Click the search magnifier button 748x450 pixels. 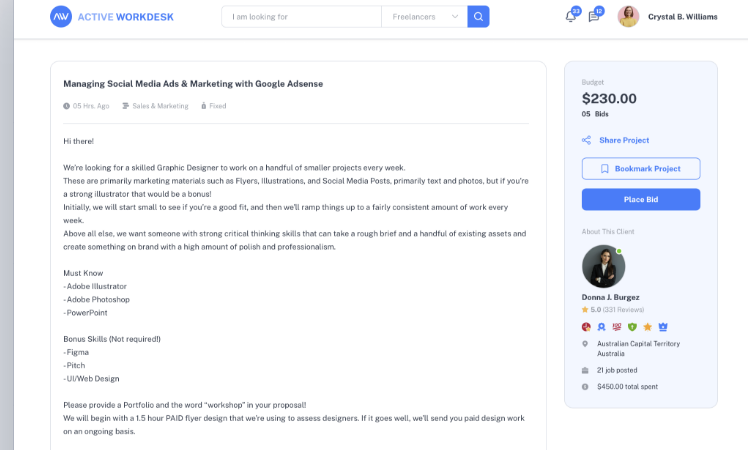click(478, 17)
